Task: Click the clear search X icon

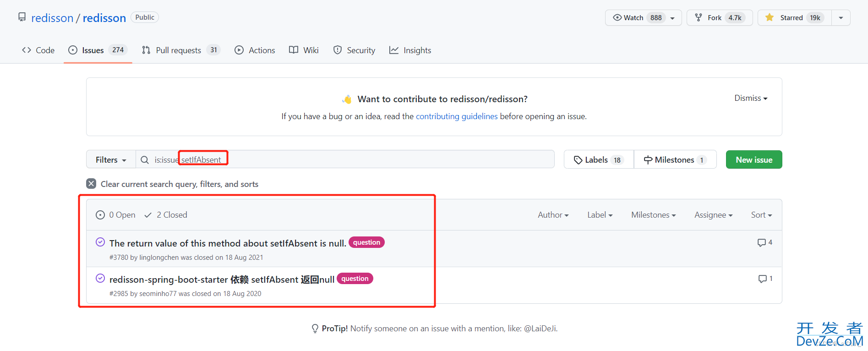Action: click(x=91, y=184)
